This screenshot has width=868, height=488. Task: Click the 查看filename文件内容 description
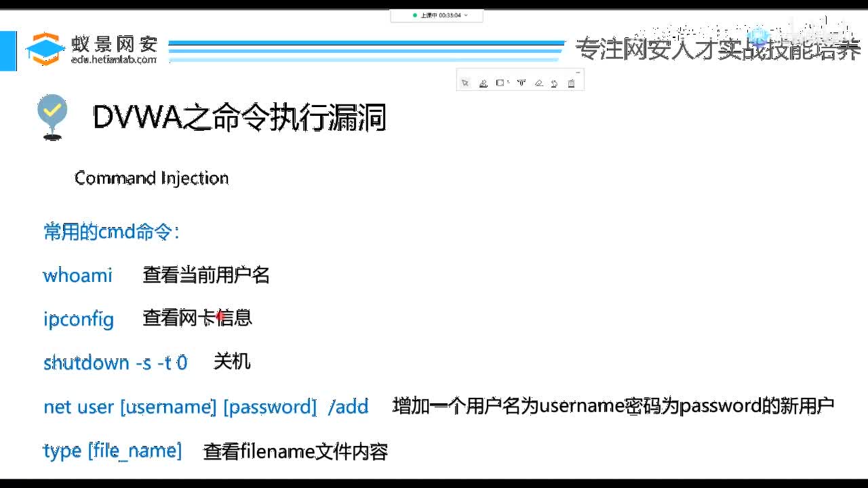coord(296,451)
